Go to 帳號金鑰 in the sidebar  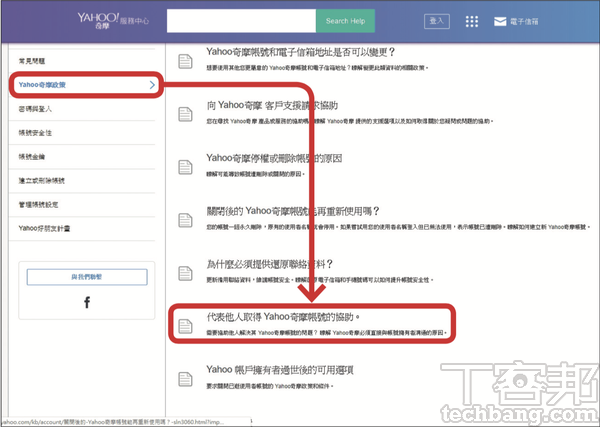pos(32,156)
